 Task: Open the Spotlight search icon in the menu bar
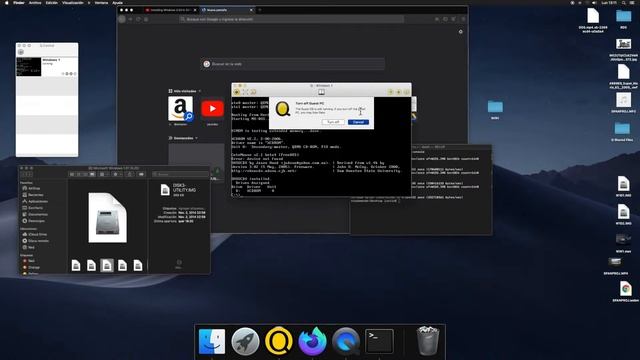point(624,2)
